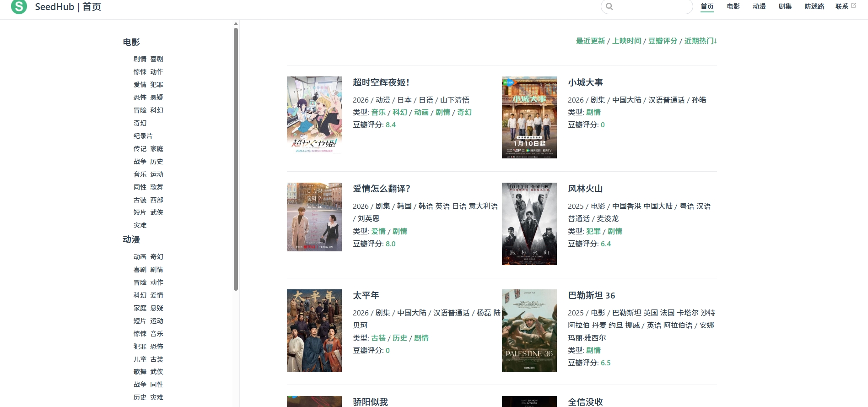Open the 电影 tab in the top navigation
This screenshot has width=868, height=407.
[x=733, y=6]
